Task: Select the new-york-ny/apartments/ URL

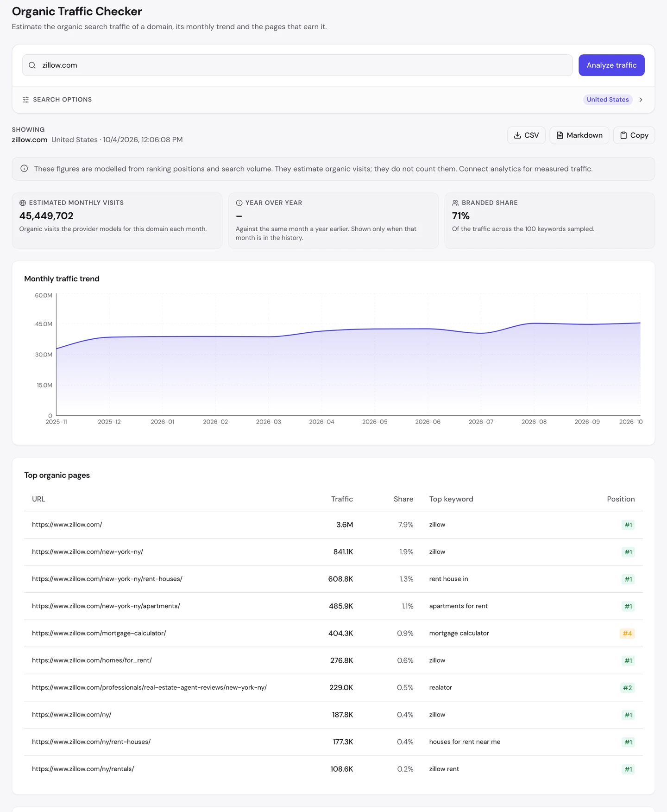Action: pos(106,606)
